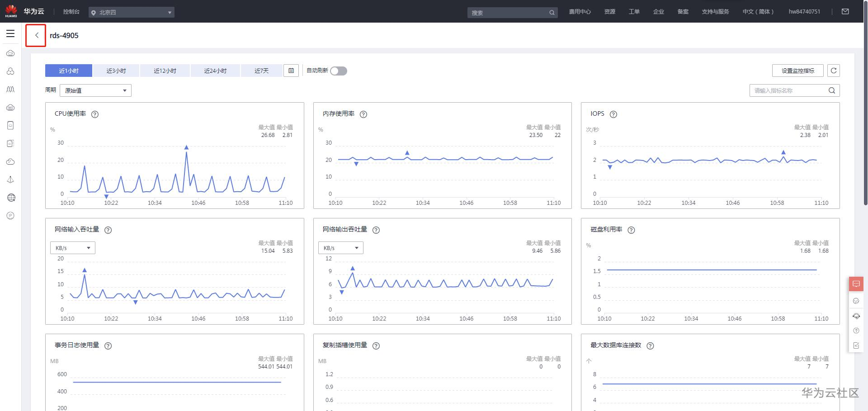Image resolution: width=868 pixels, height=411 pixels.
Task: Select the 近3小时 time range tab
Action: (x=116, y=71)
